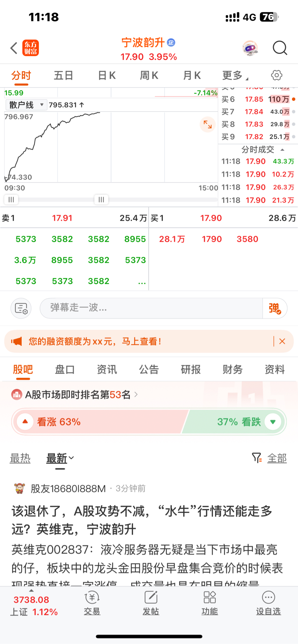Tap the megaphone announcement icon
The width and height of the screenshot is (298, 644).
tap(16, 341)
